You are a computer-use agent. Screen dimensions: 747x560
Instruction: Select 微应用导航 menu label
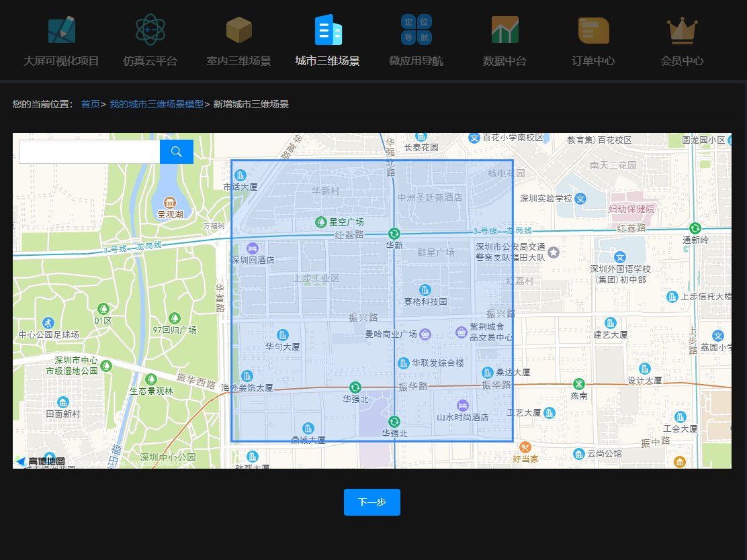click(416, 61)
